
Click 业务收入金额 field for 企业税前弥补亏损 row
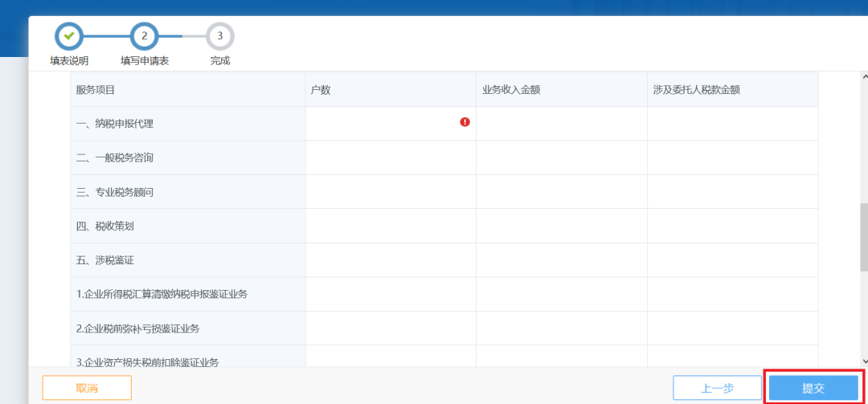[562, 329]
